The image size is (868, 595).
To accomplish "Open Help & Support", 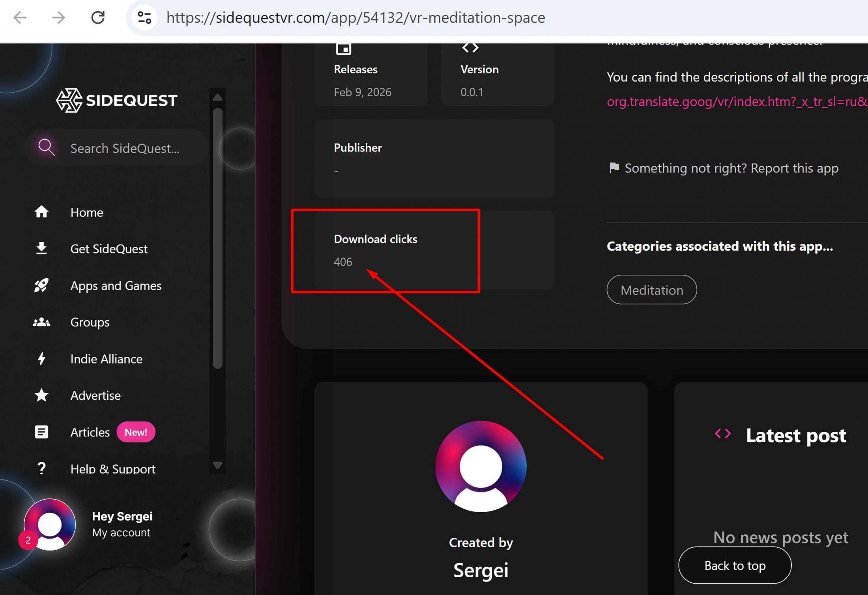I will [x=113, y=469].
